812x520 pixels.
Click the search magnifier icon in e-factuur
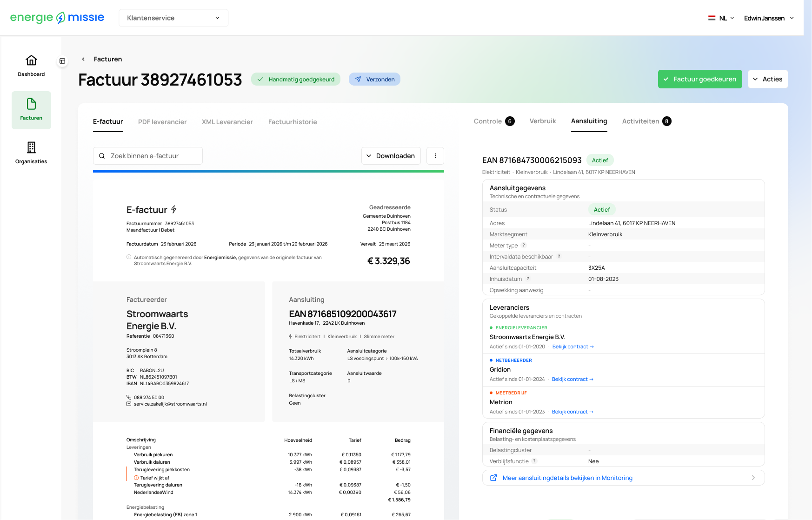(x=102, y=156)
